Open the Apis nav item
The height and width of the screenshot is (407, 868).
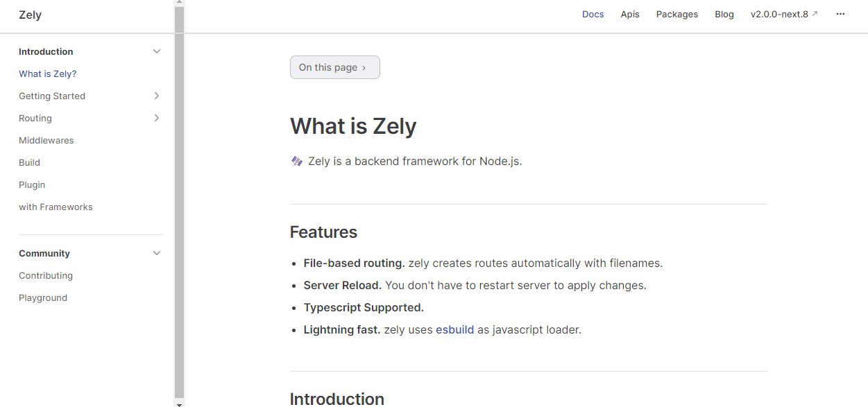pos(630,14)
